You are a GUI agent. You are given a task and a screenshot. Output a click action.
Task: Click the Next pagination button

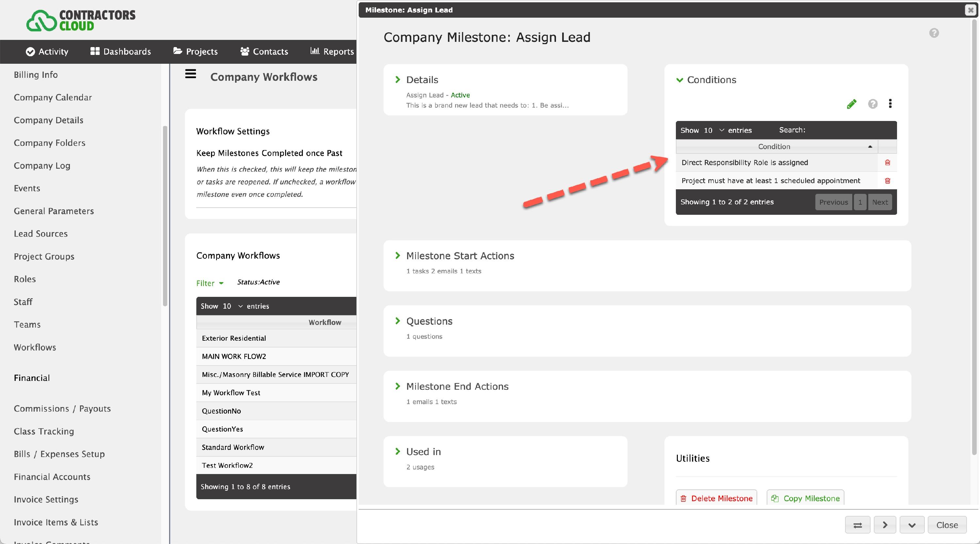click(880, 202)
